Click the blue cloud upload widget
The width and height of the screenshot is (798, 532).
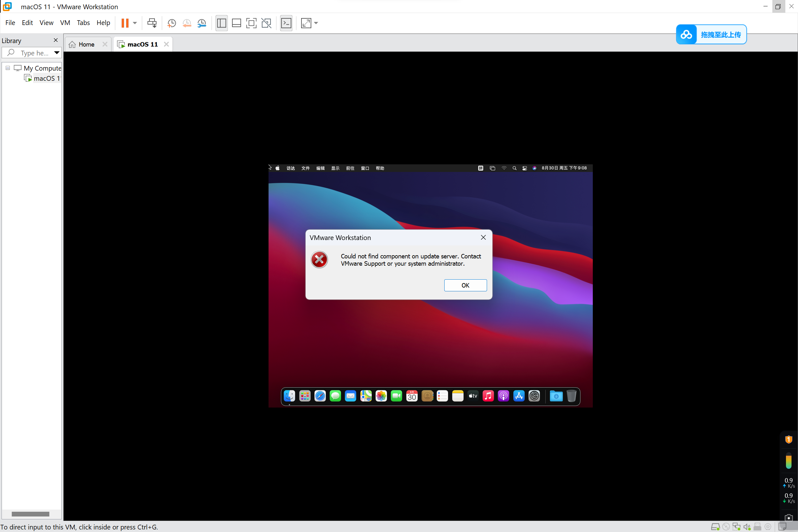click(711, 35)
